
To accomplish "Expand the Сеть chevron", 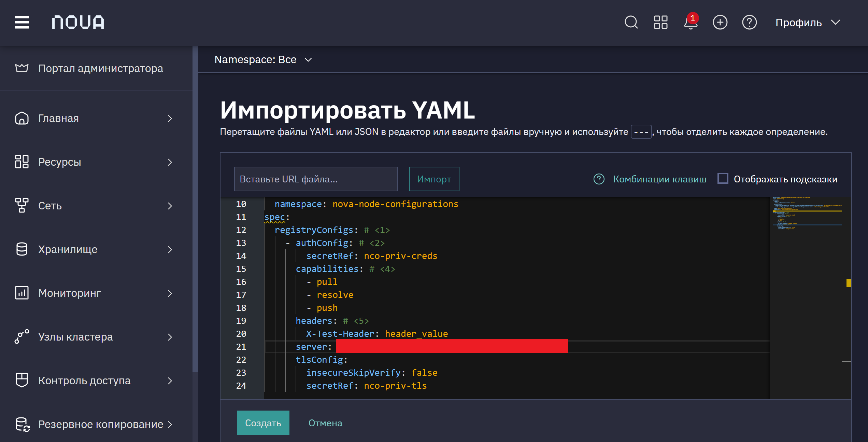I will pos(170,206).
